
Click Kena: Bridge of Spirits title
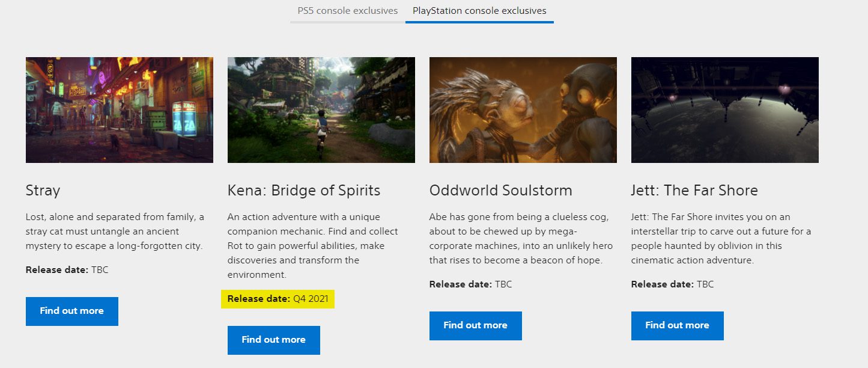click(304, 191)
